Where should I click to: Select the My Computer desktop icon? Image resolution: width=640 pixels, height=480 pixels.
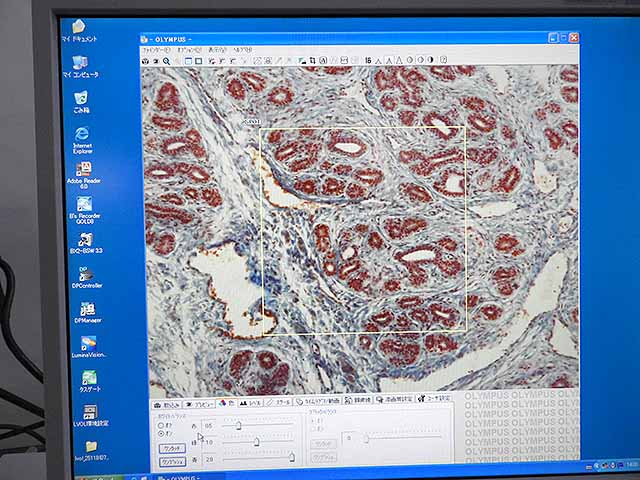(80, 67)
